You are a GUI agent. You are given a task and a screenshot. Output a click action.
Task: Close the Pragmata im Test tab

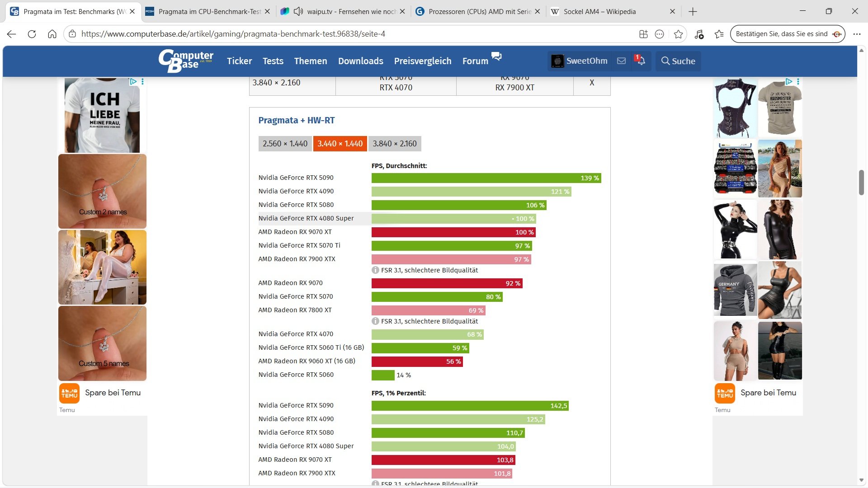click(x=132, y=12)
